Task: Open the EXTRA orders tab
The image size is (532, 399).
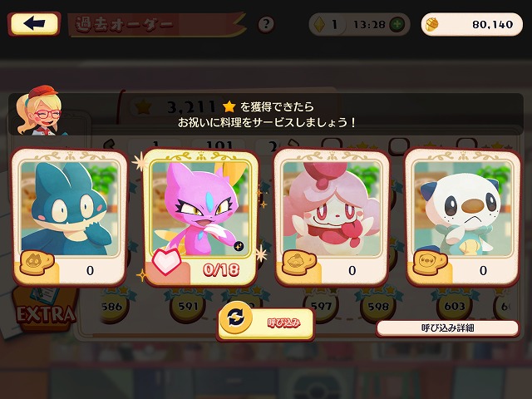Action: [45, 313]
